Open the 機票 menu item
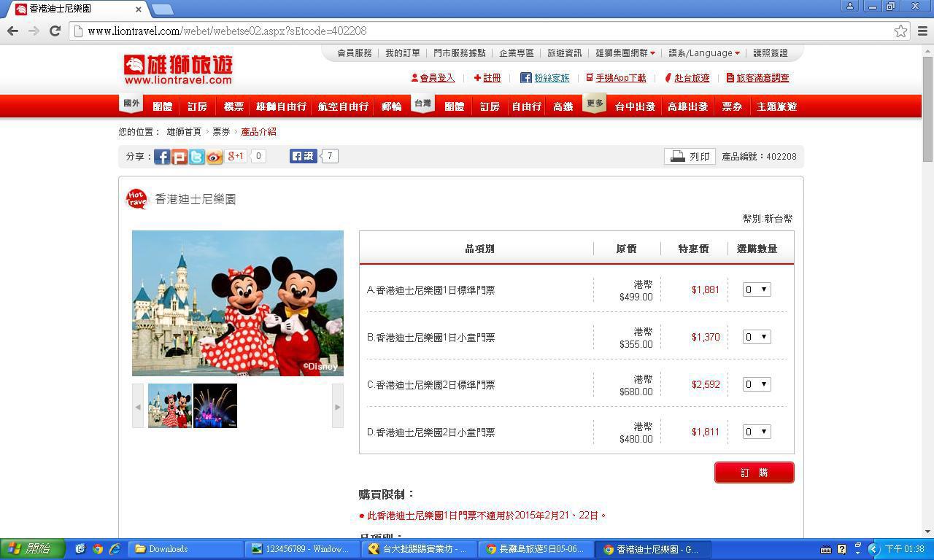 point(233,106)
